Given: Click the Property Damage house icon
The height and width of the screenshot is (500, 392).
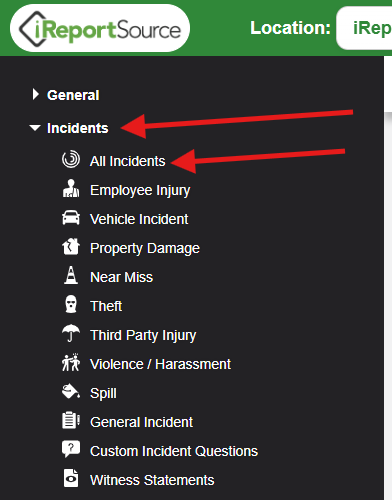Looking at the screenshot, I should [71, 247].
